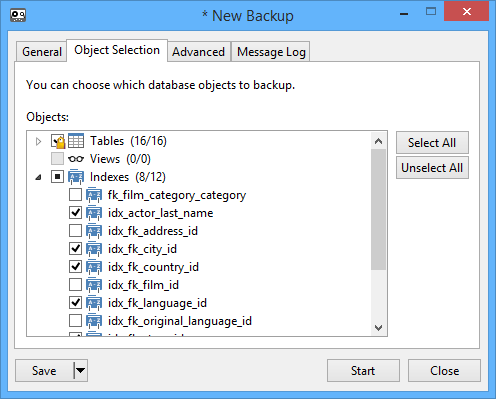Select idx_fk_language_id row text
This screenshot has width=496, height=399.
coord(157,303)
